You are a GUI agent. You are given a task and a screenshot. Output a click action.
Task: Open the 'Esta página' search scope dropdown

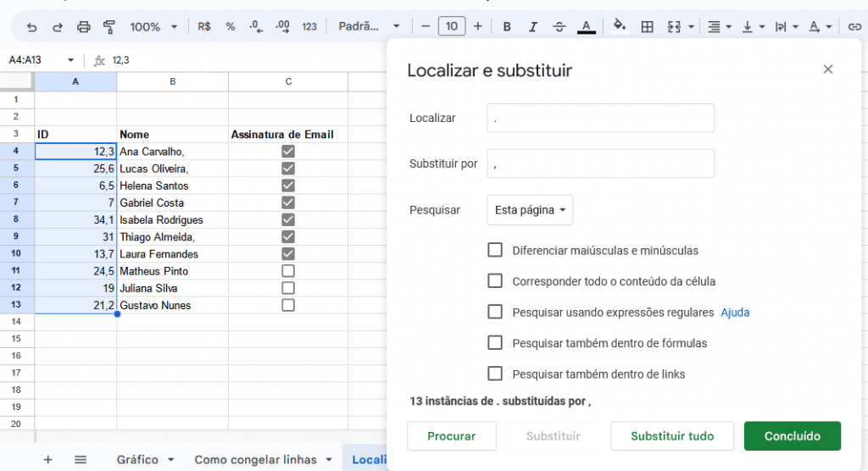pos(530,210)
